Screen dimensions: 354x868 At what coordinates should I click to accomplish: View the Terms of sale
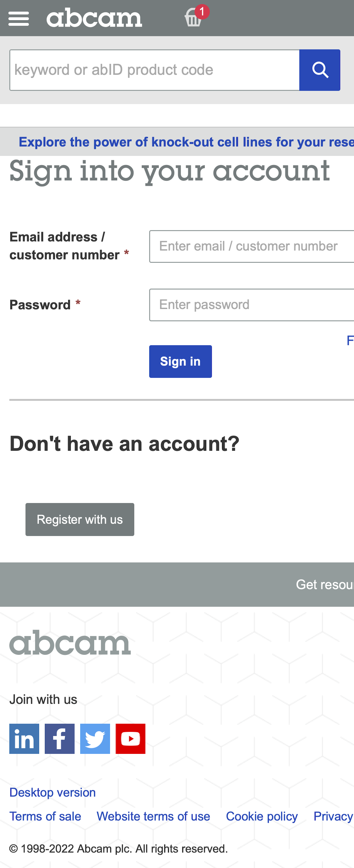coord(45,816)
